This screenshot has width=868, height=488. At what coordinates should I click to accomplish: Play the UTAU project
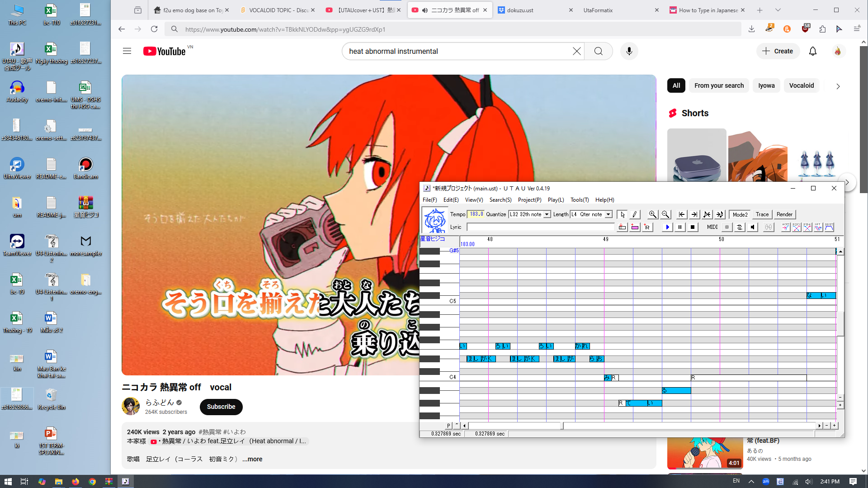point(667,227)
